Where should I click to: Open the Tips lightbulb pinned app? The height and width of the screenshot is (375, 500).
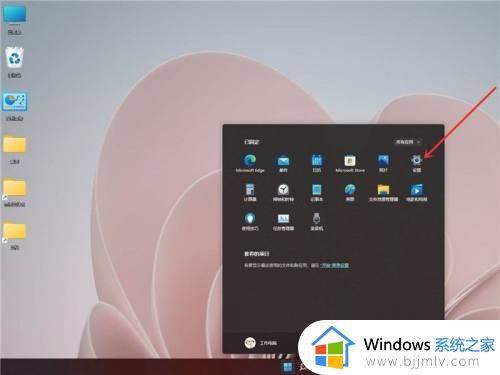tap(250, 222)
